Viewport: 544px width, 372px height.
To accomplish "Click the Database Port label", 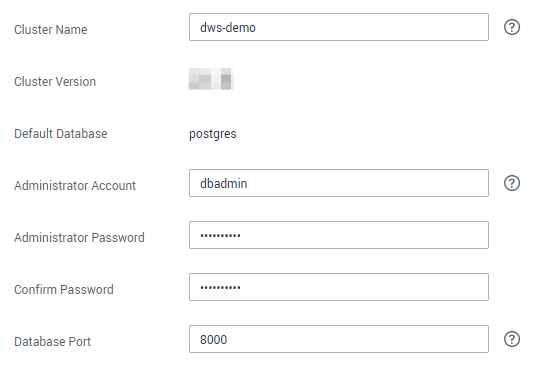I will [x=52, y=341].
